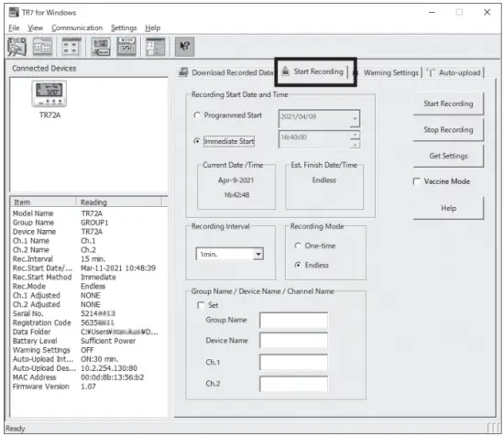
Task: Select the Warning Settings row in list
Action: pyautogui.click(x=89, y=350)
